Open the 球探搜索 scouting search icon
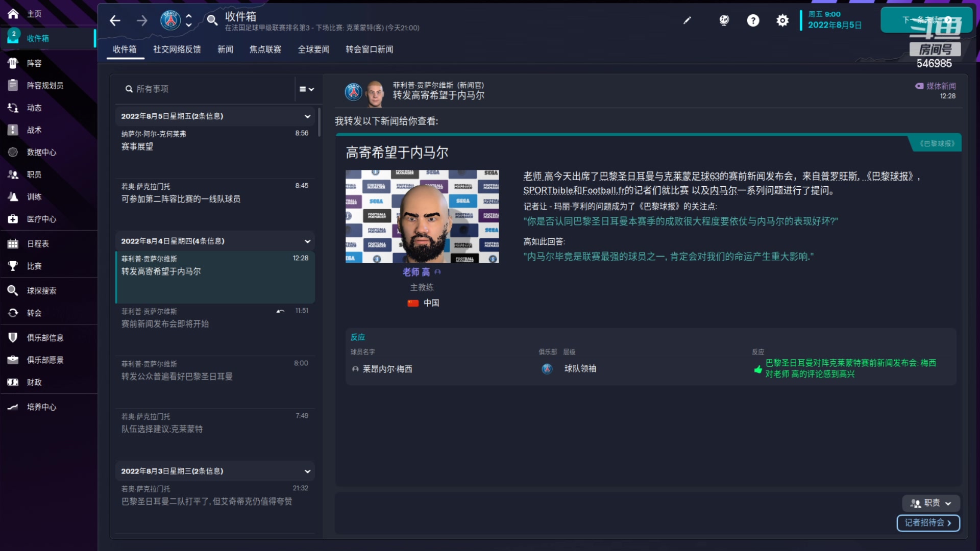Image resolution: width=980 pixels, height=551 pixels. 13,291
